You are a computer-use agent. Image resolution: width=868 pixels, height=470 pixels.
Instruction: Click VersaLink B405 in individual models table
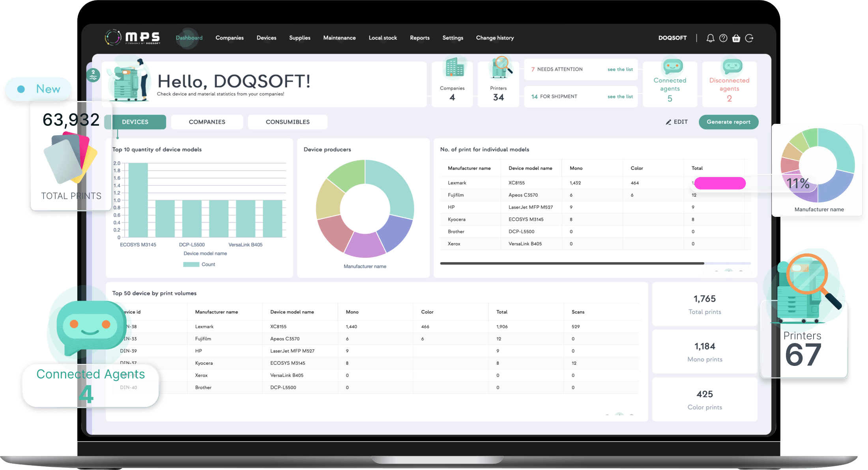(525, 244)
